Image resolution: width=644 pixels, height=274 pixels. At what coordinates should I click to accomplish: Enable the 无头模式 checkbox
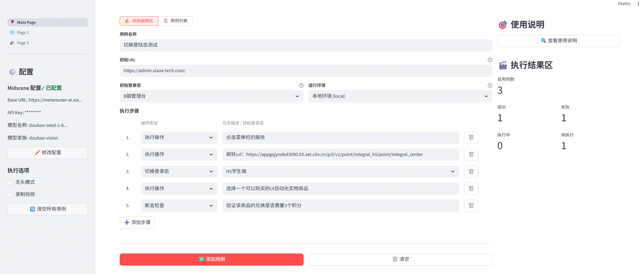[10, 182]
